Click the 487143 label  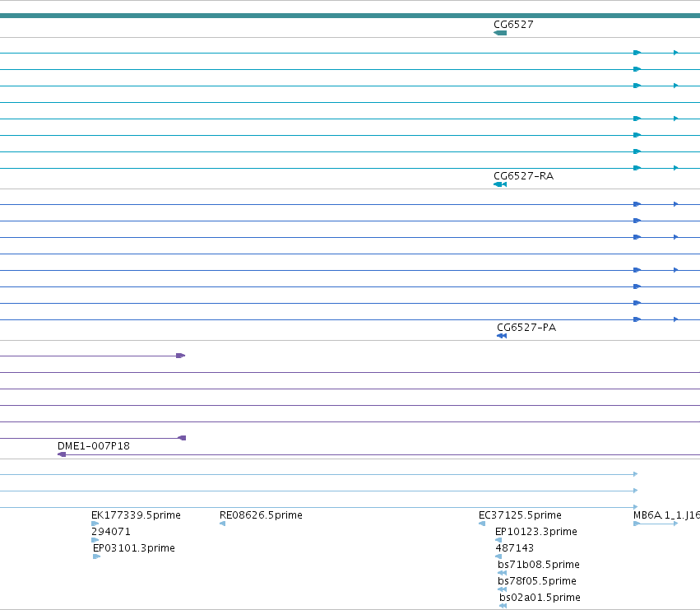(514, 548)
